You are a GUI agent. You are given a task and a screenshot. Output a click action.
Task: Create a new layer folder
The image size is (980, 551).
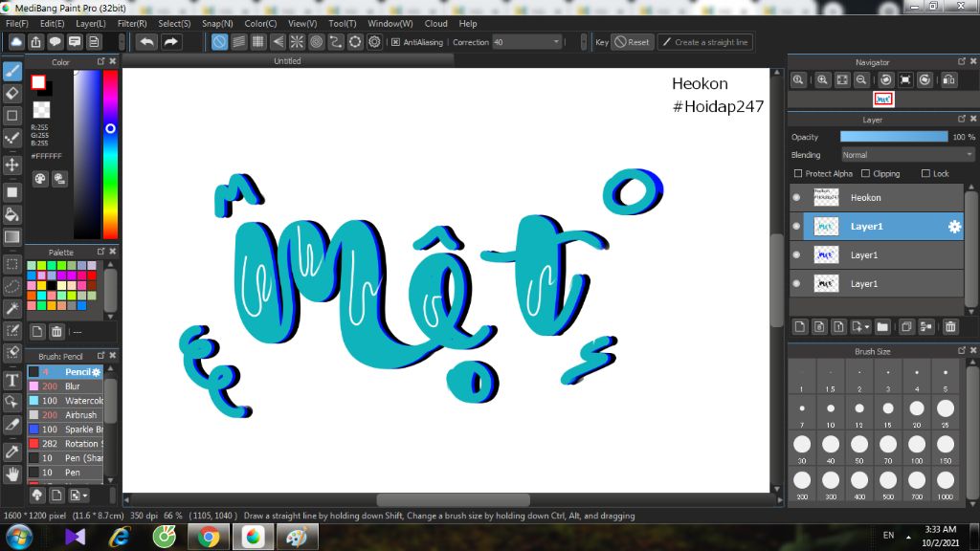882,327
